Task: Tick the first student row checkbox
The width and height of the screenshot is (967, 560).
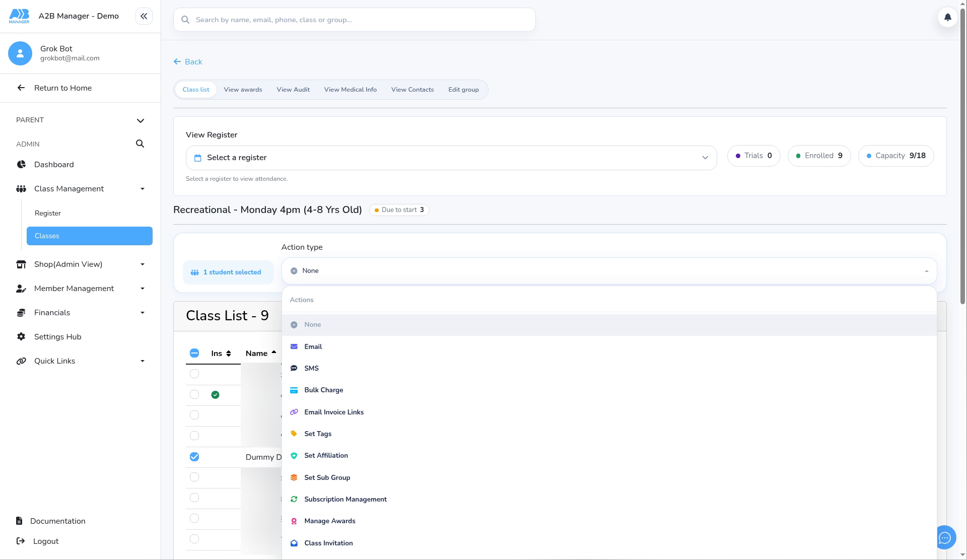Action: point(194,374)
